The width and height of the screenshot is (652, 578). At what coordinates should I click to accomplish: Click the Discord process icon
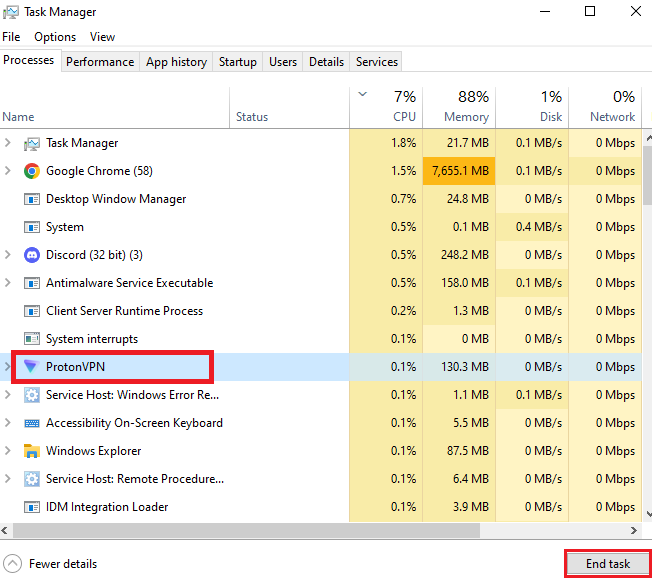point(31,255)
